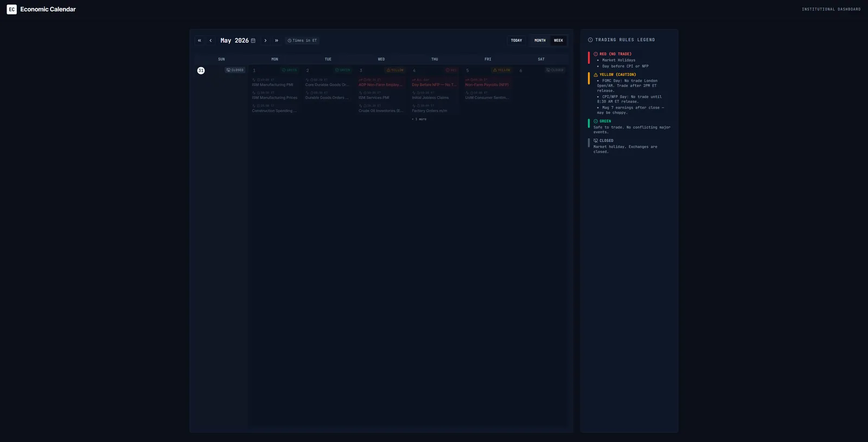Viewport: 868px width, 442px height.
Task: Skip forward with the double-right chevron
Action: [x=277, y=41]
